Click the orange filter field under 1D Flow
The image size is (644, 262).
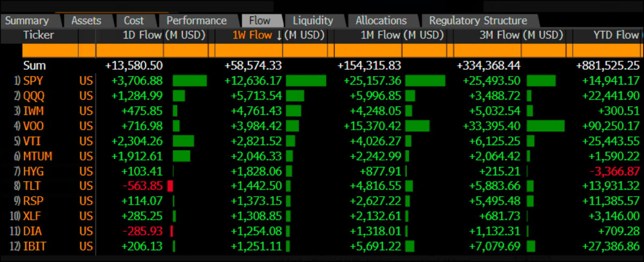(x=129, y=50)
